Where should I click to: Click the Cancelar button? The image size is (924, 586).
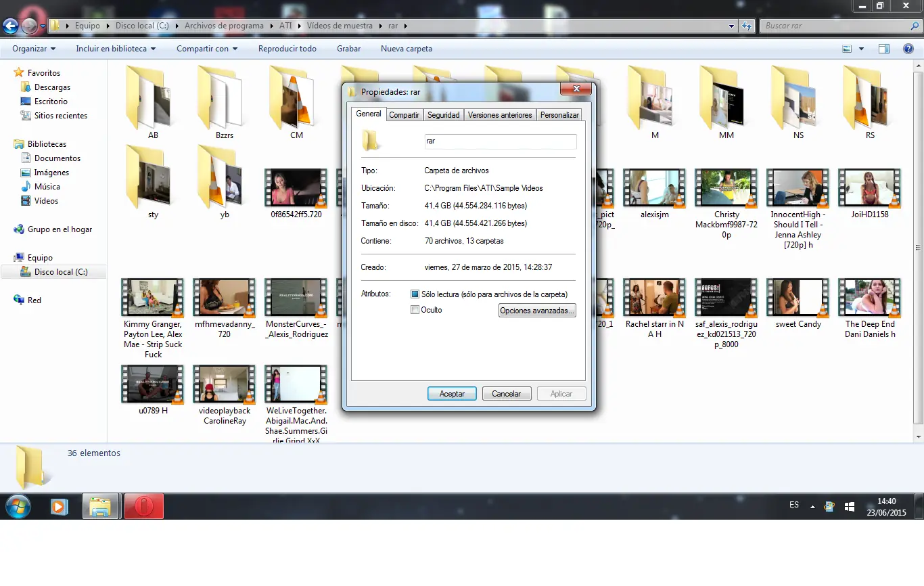point(506,394)
